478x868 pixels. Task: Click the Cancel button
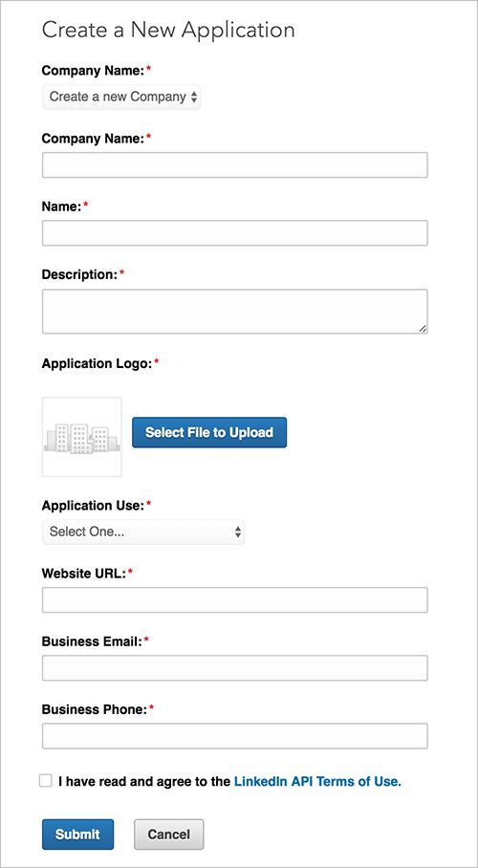[169, 835]
